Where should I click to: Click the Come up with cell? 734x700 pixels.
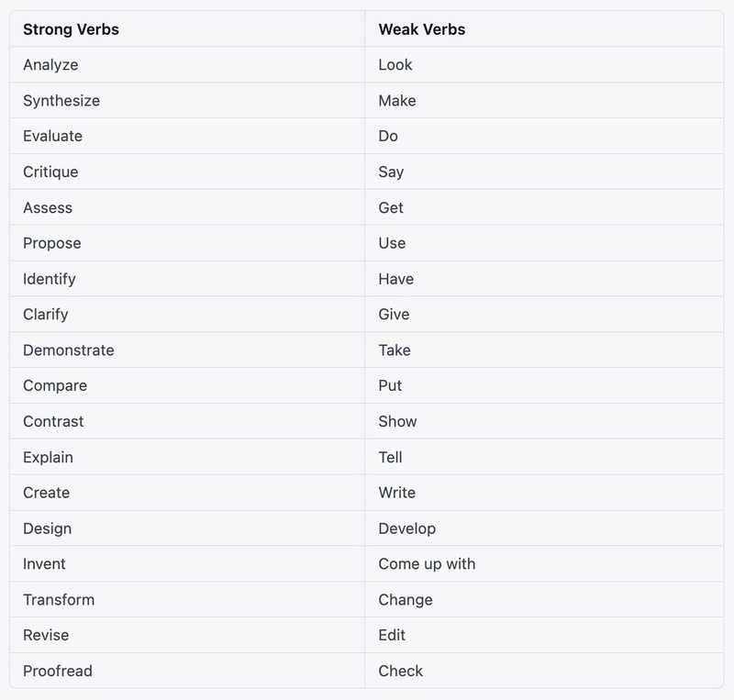pyautogui.click(x=427, y=564)
